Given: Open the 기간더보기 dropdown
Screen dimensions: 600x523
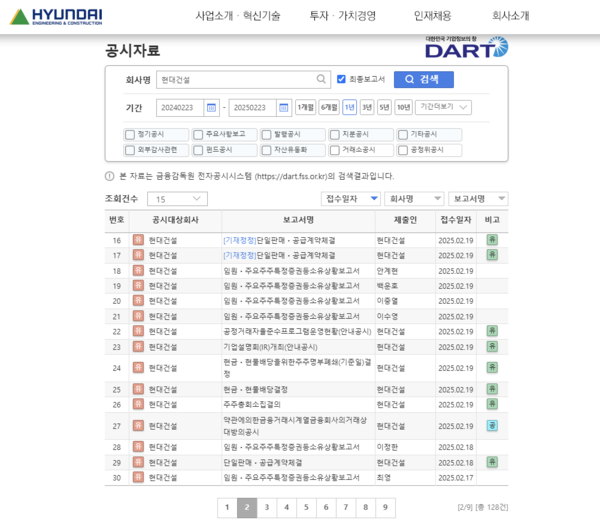Looking at the screenshot, I should point(443,107).
